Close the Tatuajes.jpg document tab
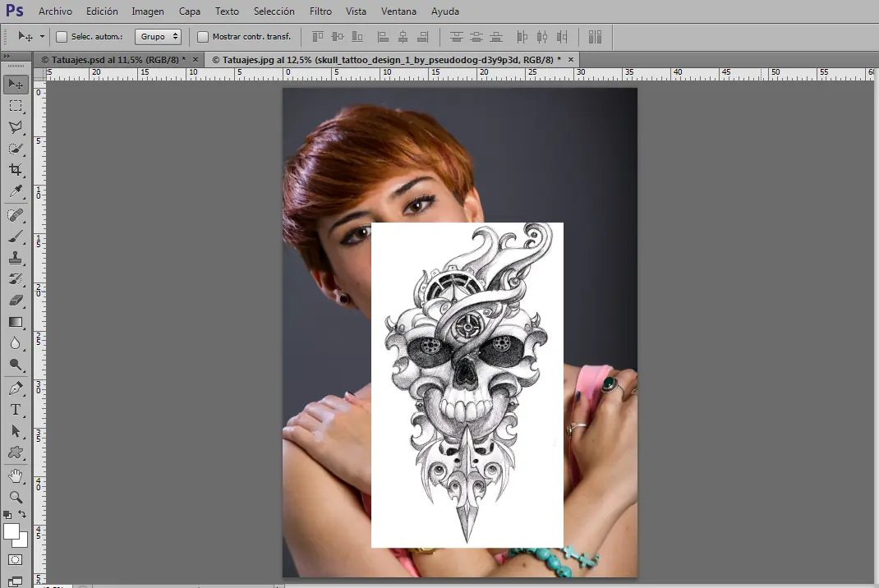Image resolution: width=879 pixels, height=588 pixels. click(571, 59)
